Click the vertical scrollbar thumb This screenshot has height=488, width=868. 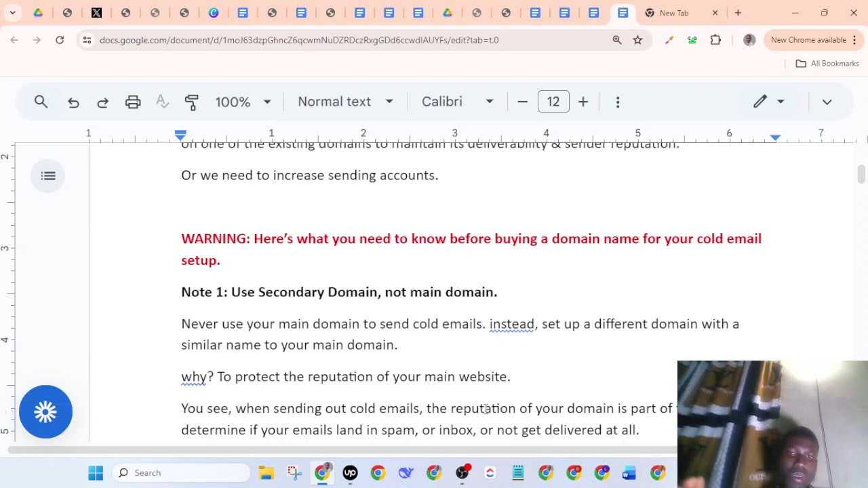[861, 174]
